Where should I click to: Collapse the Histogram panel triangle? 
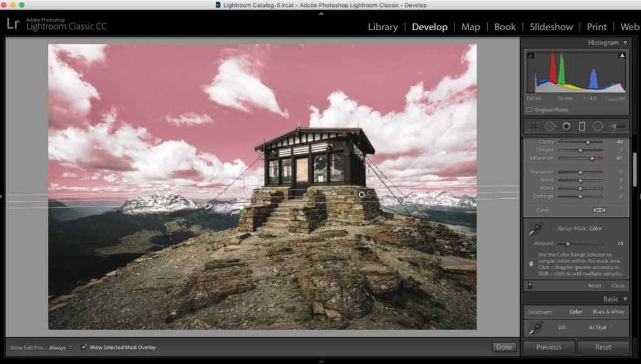[x=625, y=43]
